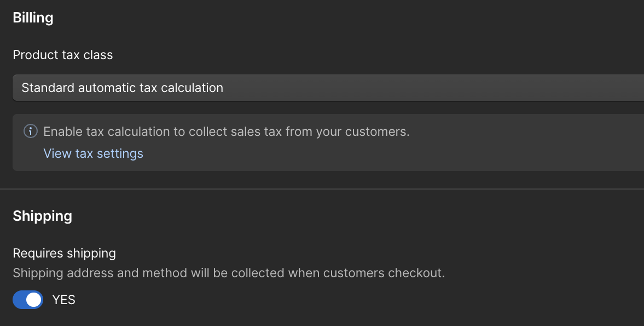Click the Shipping section heading
This screenshot has width=644, height=326.
click(x=42, y=216)
